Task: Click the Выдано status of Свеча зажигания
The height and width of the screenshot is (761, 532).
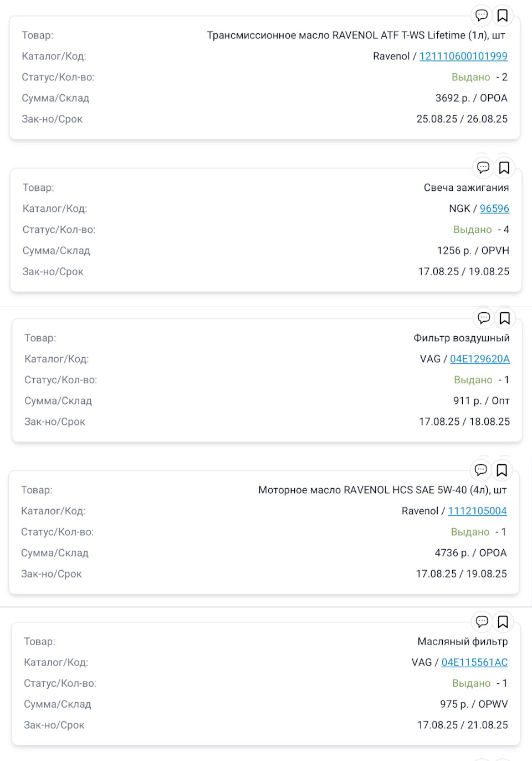Action: [x=472, y=230]
